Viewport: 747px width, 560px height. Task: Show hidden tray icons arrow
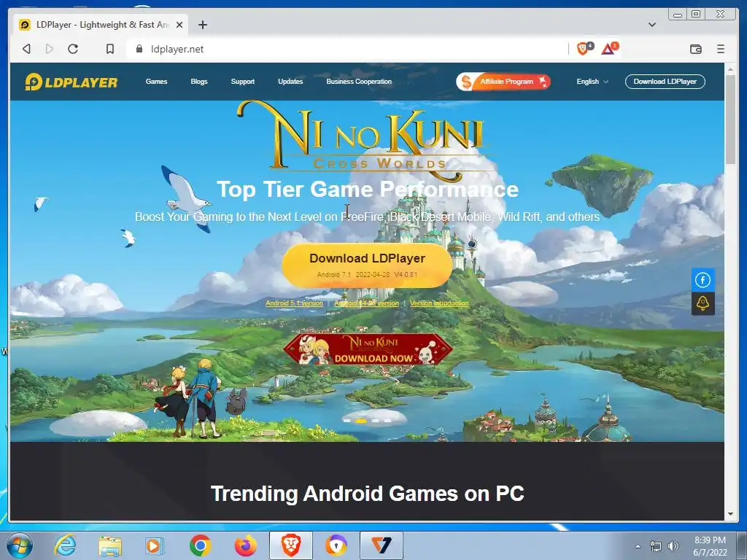click(638, 546)
